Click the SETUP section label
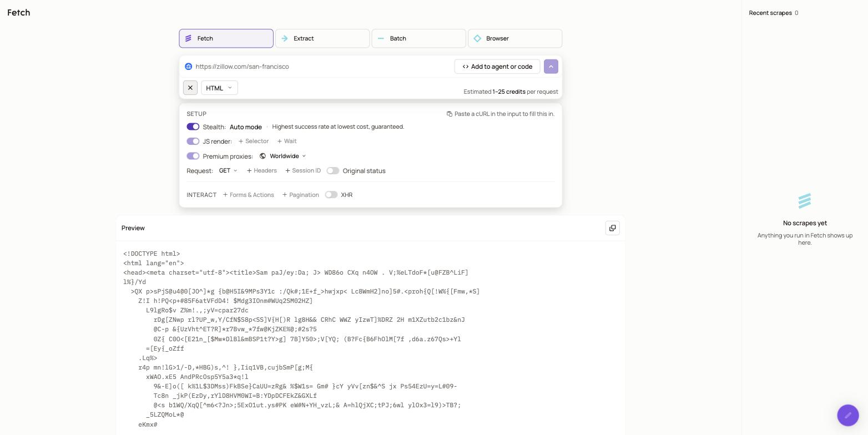Image resolution: width=868 pixels, height=435 pixels. [x=196, y=114]
